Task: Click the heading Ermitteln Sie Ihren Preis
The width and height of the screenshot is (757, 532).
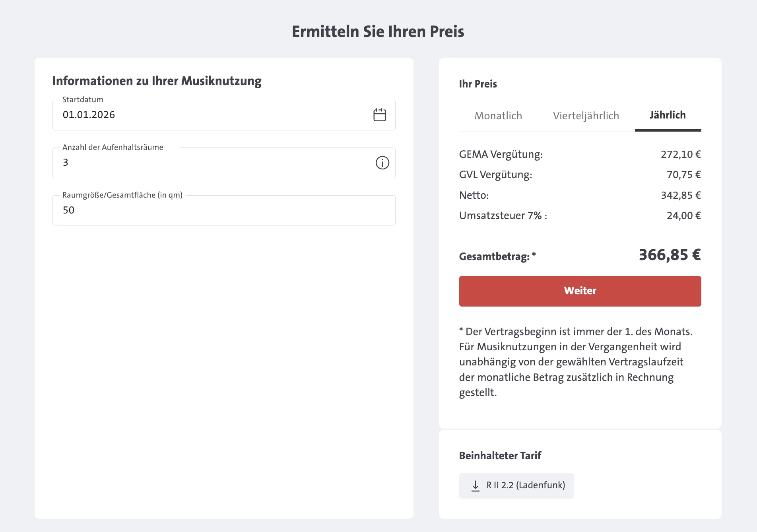Action: (x=378, y=32)
